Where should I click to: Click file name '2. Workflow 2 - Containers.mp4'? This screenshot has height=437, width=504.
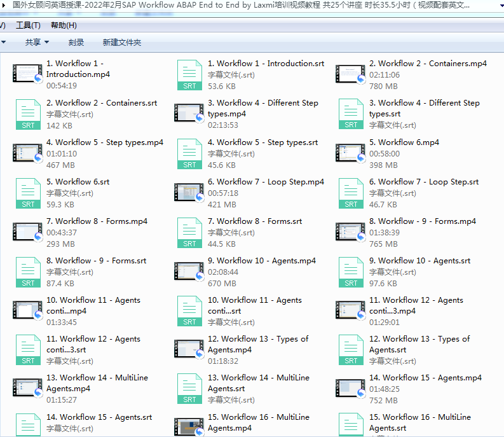(428, 64)
